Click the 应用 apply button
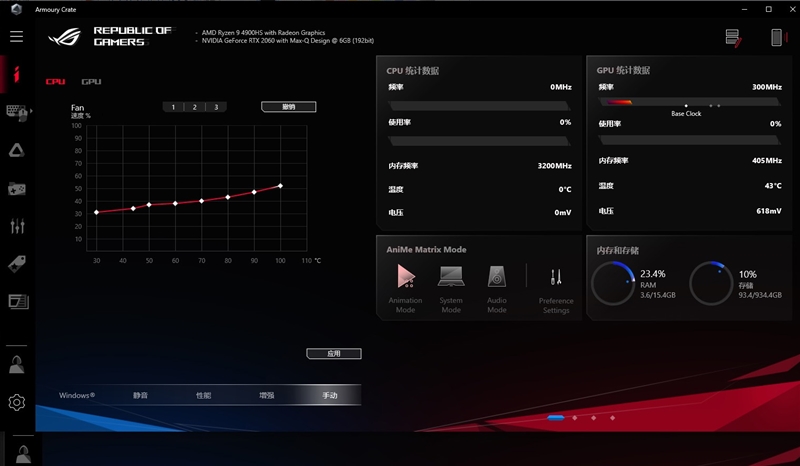This screenshot has width=800, height=466. pyautogui.click(x=333, y=354)
